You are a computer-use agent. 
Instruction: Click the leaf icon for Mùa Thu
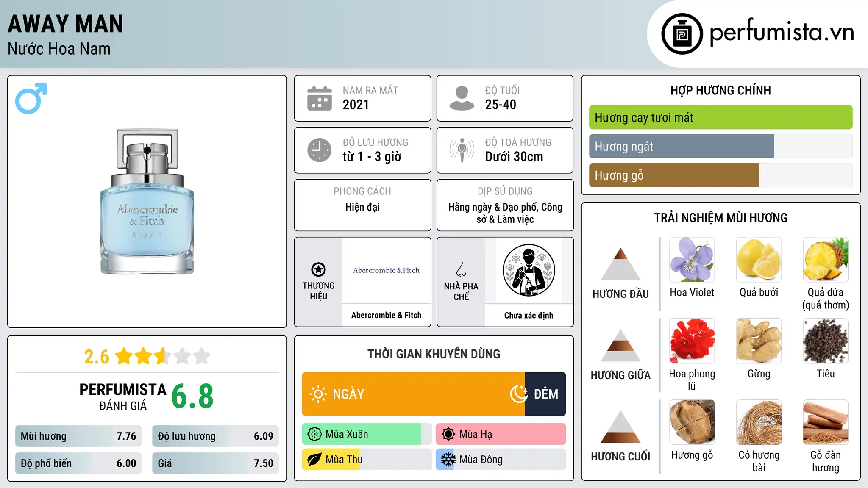314,460
